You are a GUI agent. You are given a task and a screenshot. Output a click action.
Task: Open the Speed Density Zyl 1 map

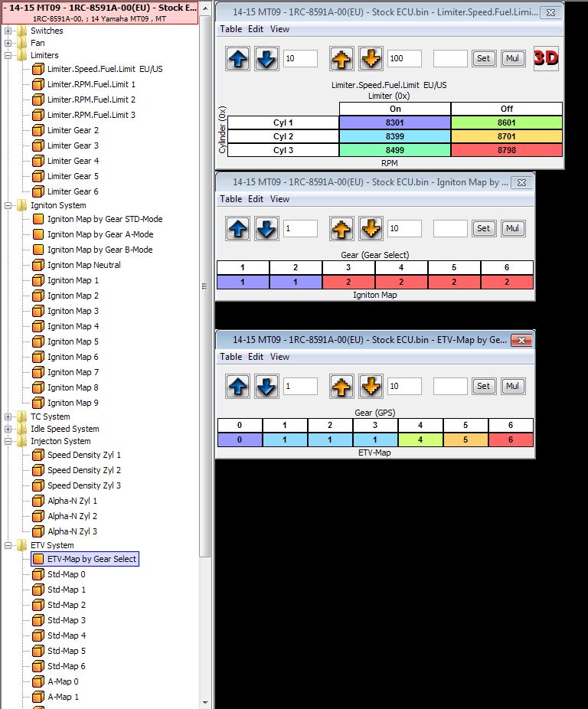(83, 455)
